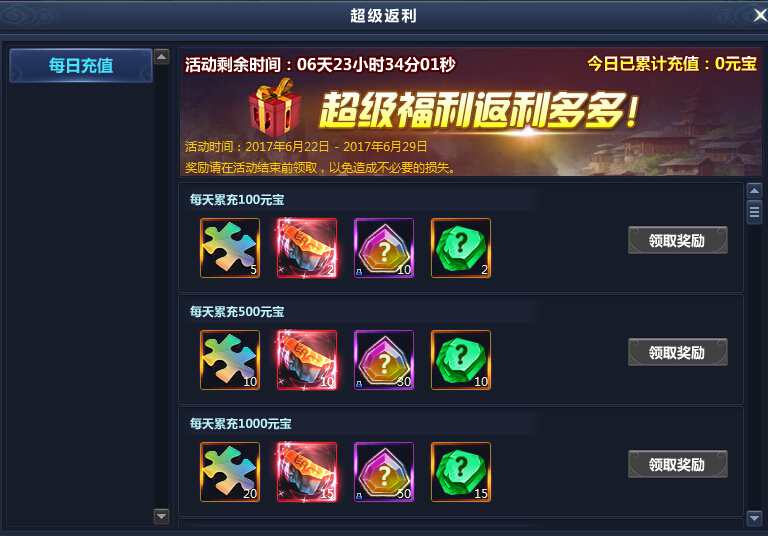Click the green mystery gem in 1000元宝 row
Viewport: 768px width, 536px height.
(461, 472)
